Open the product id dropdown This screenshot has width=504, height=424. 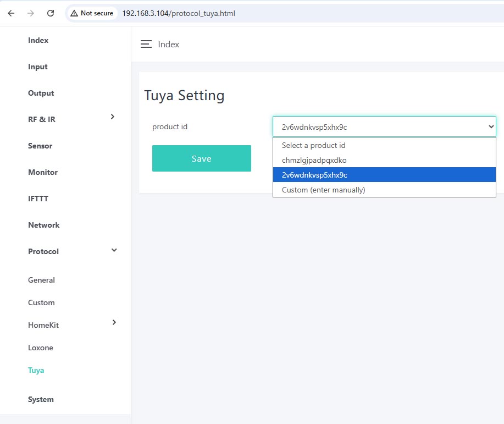(384, 127)
